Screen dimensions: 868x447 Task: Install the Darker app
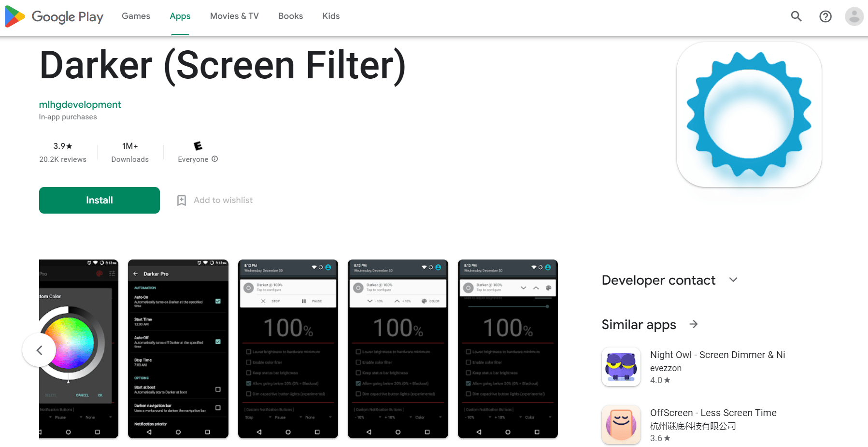(100, 200)
